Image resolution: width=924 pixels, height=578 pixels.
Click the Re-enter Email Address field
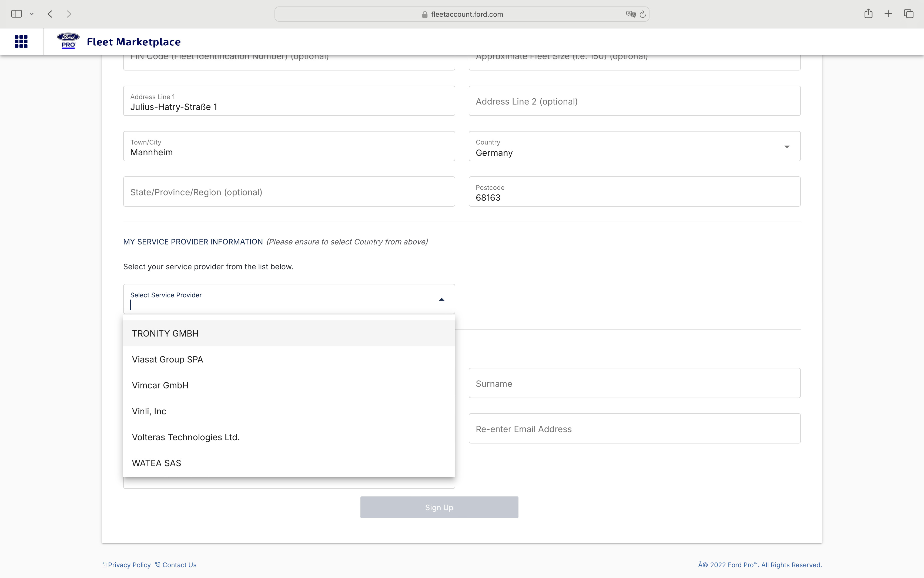(635, 429)
